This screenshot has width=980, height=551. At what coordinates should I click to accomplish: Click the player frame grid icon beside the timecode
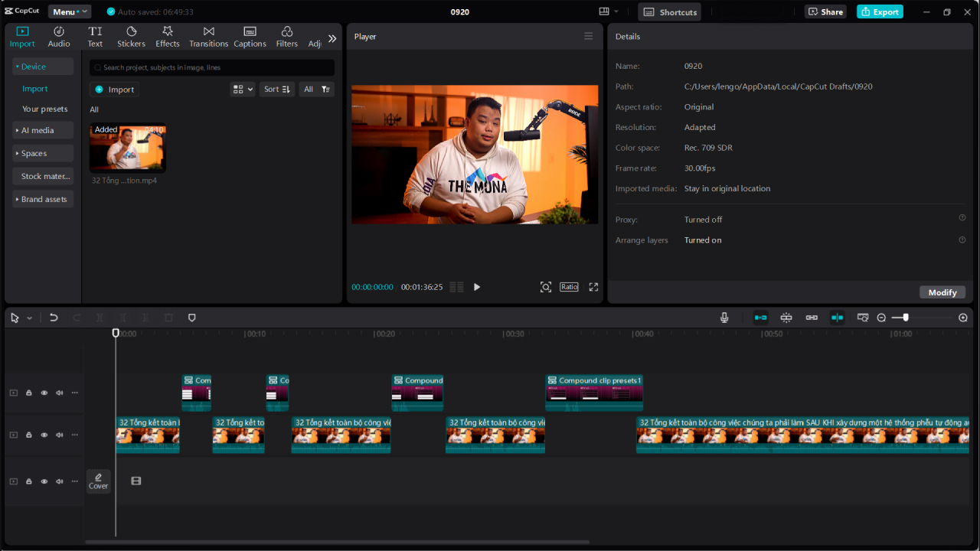456,287
